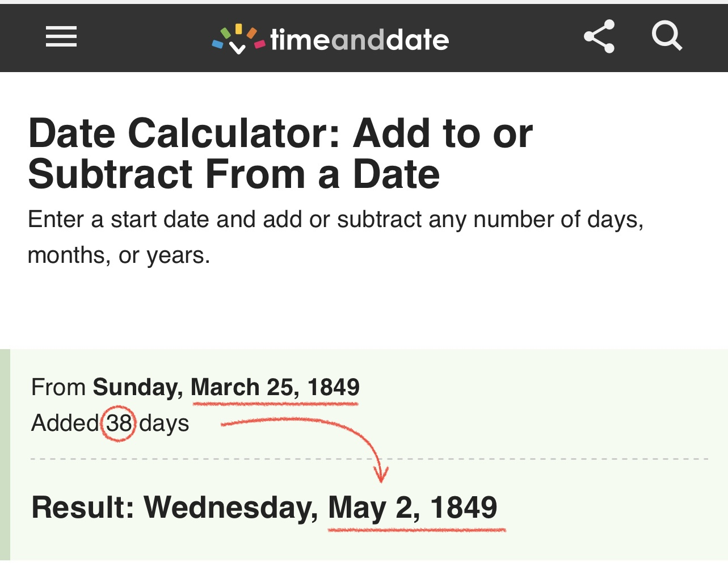Click the green vertical bar of result box
The image size is (728, 566).
[x=5, y=454]
